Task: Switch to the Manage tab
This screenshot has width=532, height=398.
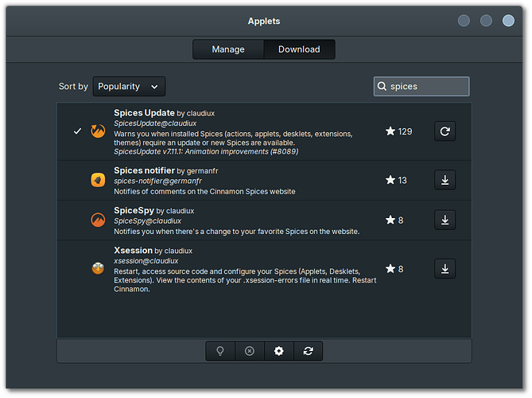Action: [228, 49]
